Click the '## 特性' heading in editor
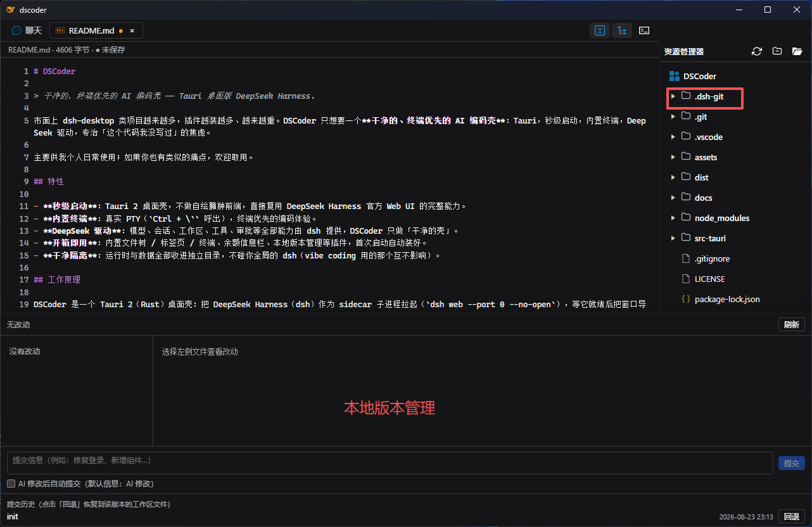The height and width of the screenshot is (527, 812). pos(49,181)
